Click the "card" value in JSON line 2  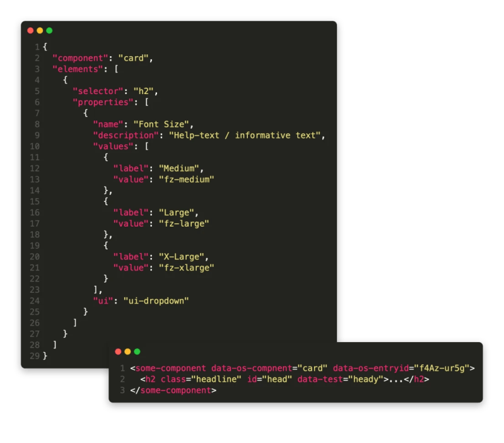133,58
